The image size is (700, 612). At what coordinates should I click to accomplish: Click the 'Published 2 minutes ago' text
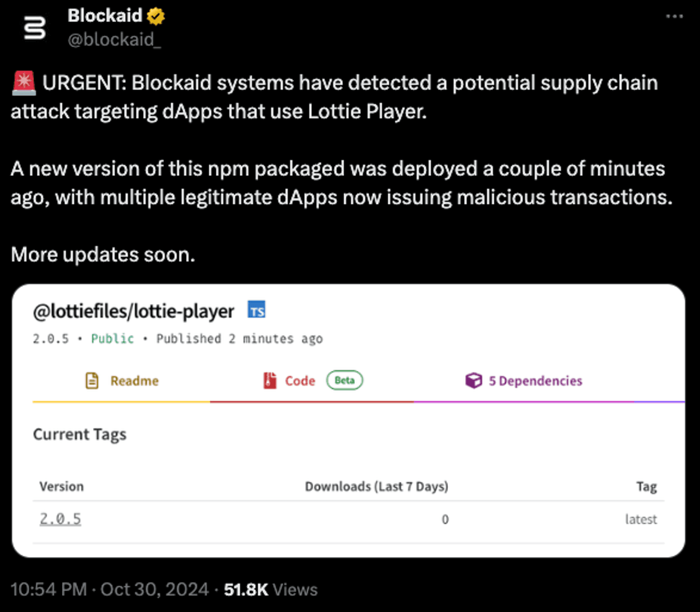239,339
